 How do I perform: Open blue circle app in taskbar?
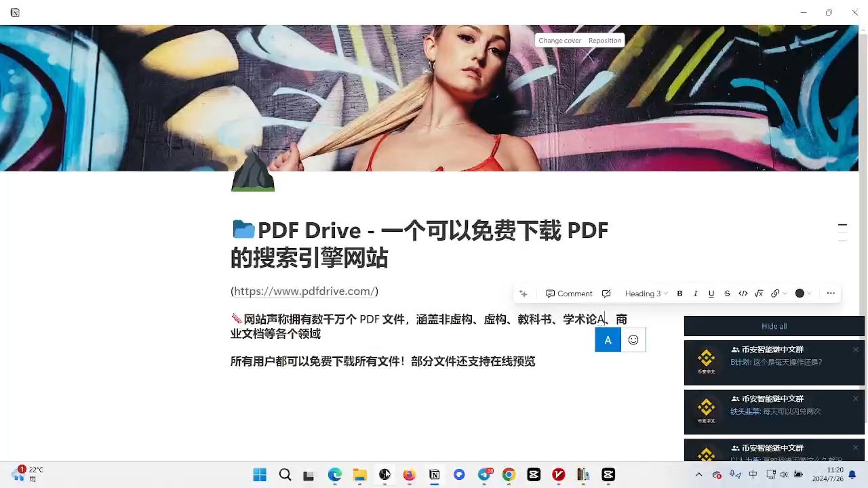[459, 474]
